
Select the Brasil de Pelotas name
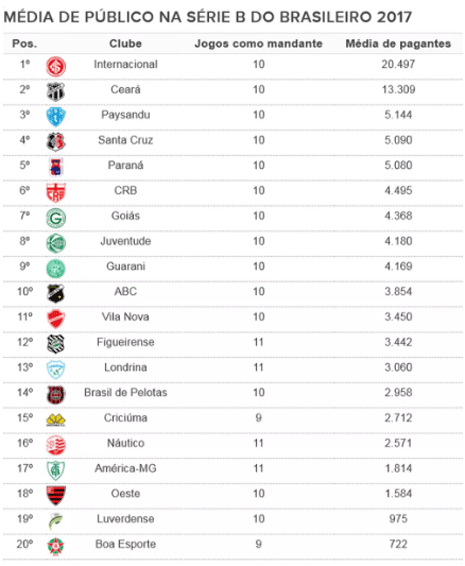coord(126,392)
